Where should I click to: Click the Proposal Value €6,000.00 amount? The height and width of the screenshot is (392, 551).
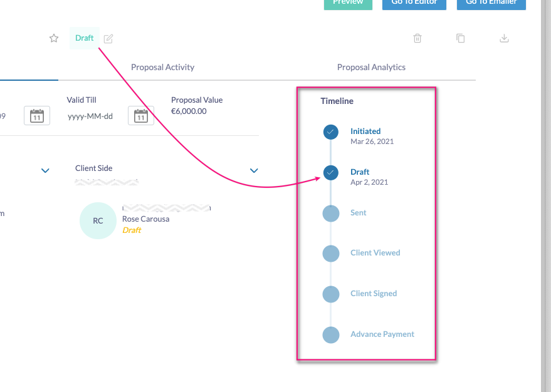tap(189, 111)
